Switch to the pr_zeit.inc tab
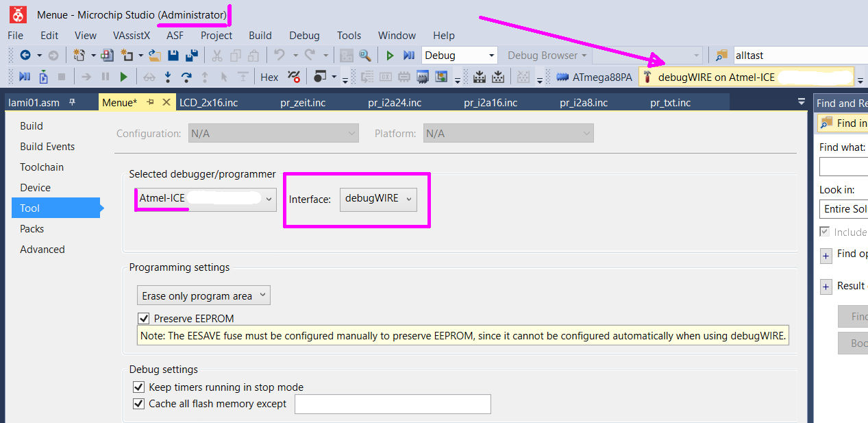The height and width of the screenshot is (423, 868). [303, 103]
